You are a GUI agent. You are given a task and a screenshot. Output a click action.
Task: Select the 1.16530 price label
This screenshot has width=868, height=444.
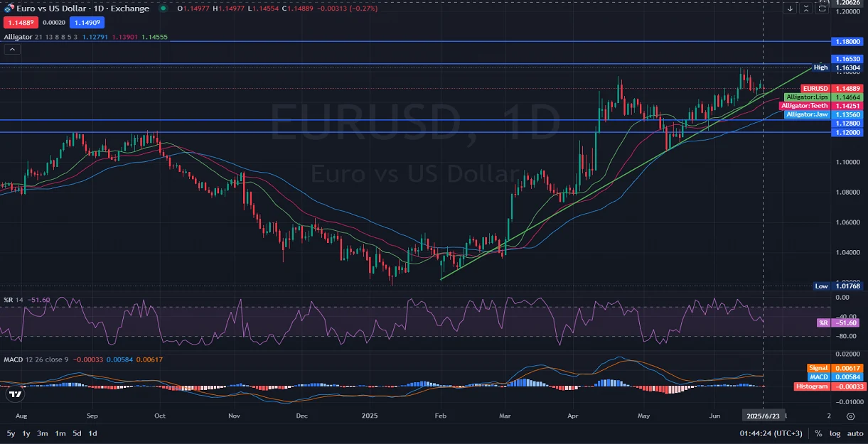pyautogui.click(x=847, y=59)
